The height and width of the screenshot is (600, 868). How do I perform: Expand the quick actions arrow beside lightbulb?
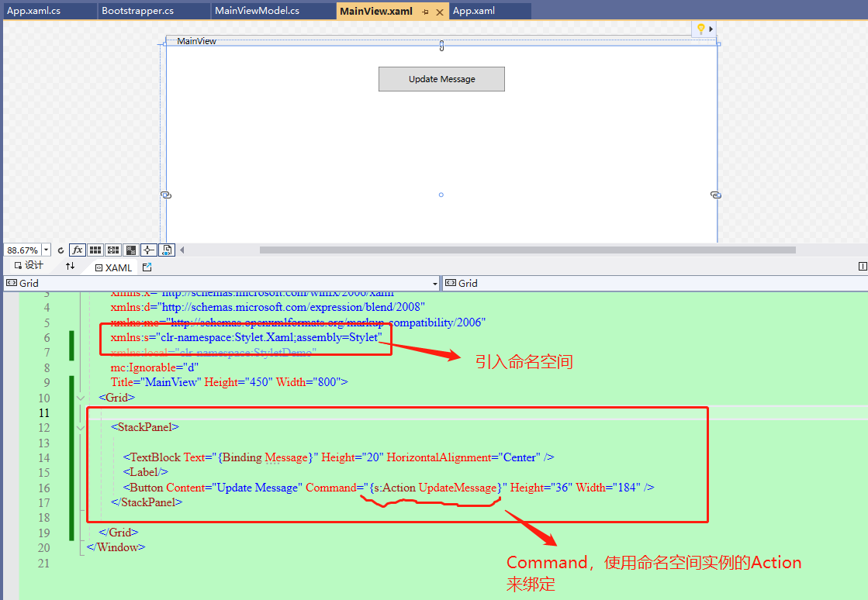(711, 29)
